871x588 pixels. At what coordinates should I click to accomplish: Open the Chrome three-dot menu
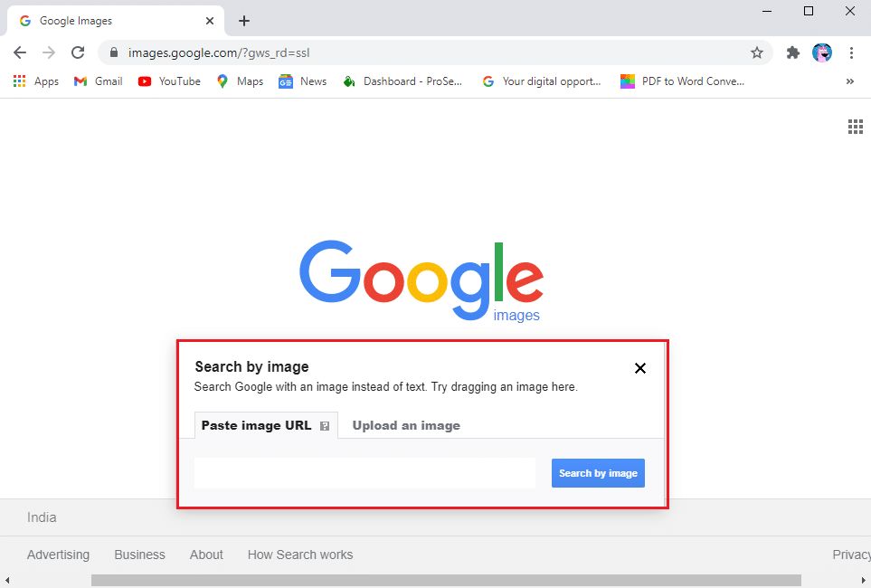(x=851, y=52)
